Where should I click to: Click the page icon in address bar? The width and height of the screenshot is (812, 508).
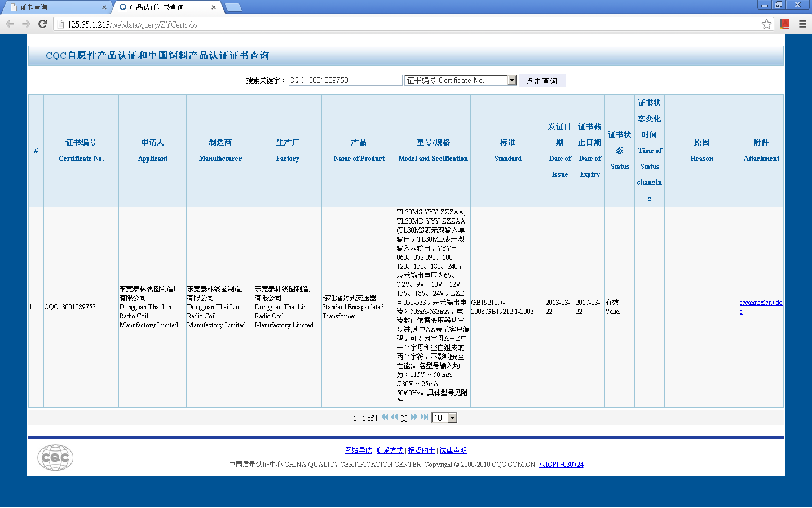point(60,24)
